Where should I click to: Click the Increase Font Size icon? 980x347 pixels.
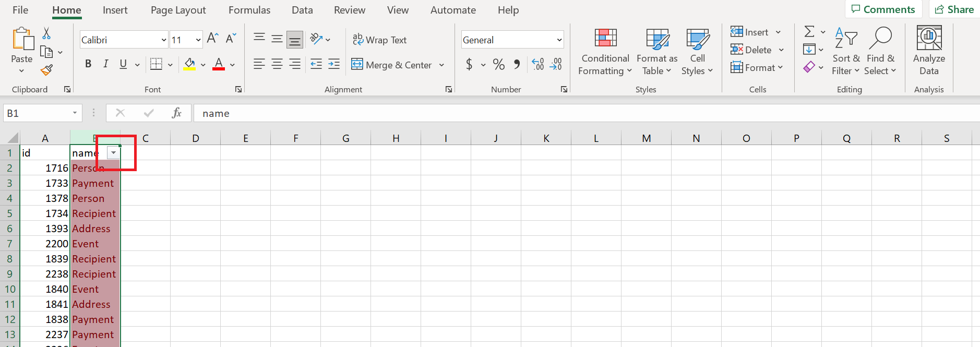coord(212,39)
